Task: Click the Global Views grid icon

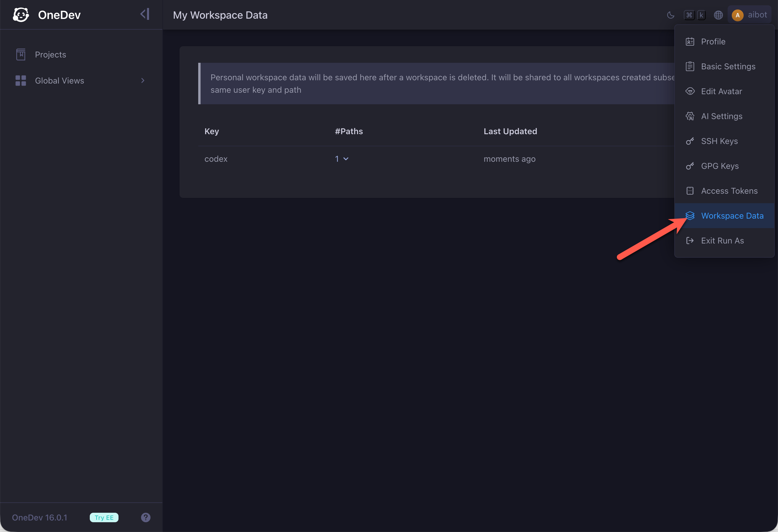Action: click(x=21, y=81)
